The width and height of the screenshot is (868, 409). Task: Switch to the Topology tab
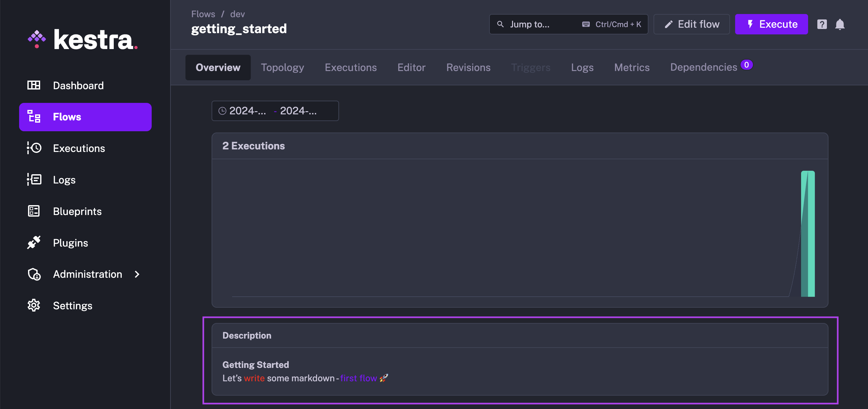tap(282, 68)
